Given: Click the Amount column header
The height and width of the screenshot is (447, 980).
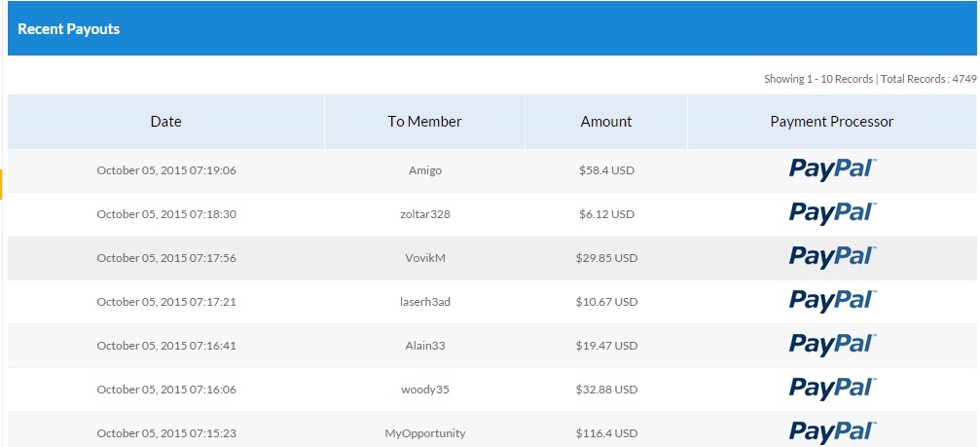Looking at the screenshot, I should point(606,122).
